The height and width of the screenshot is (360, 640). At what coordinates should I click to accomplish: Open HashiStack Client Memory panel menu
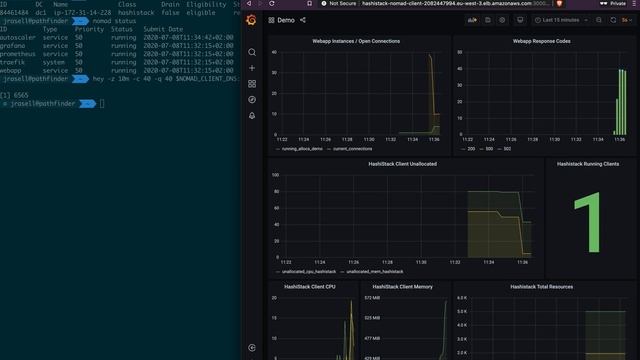click(402, 287)
